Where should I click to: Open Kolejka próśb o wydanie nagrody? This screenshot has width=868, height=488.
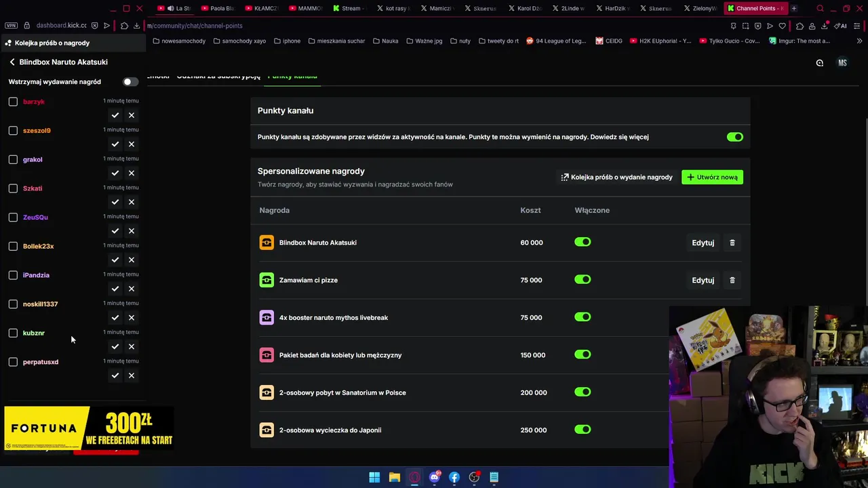pyautogui.click(x=616, y=177)
